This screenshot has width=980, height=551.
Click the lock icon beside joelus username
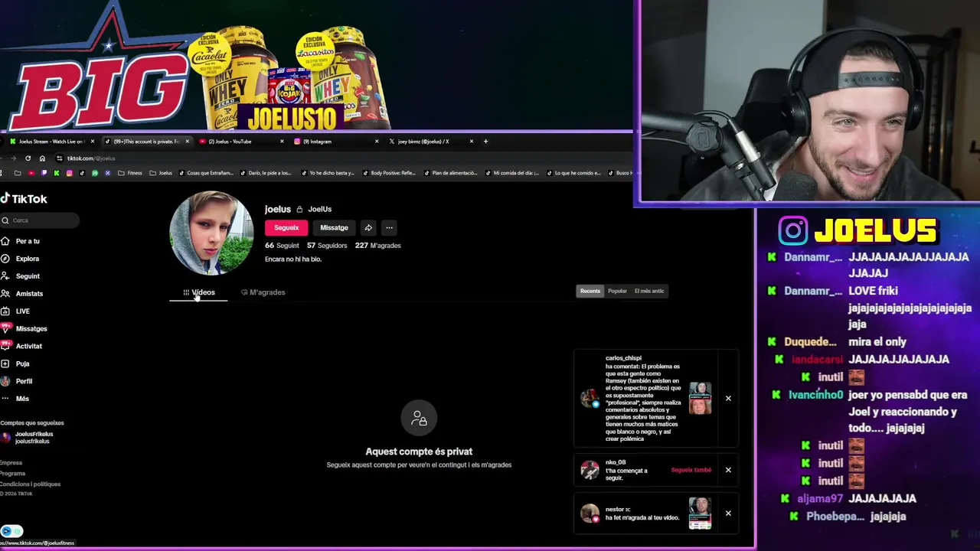click(x=299, y=210)
